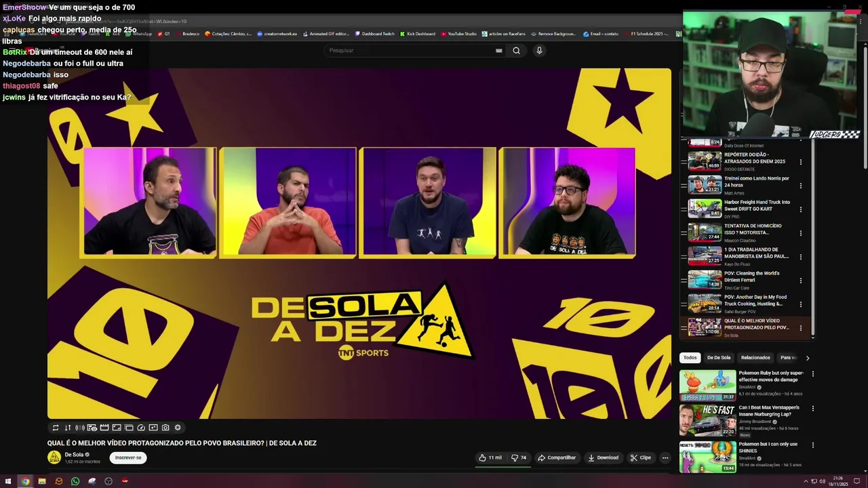This screenshot has height=488, width=868.
Task: Open Windows Start menu
Action: click(8, 481)
